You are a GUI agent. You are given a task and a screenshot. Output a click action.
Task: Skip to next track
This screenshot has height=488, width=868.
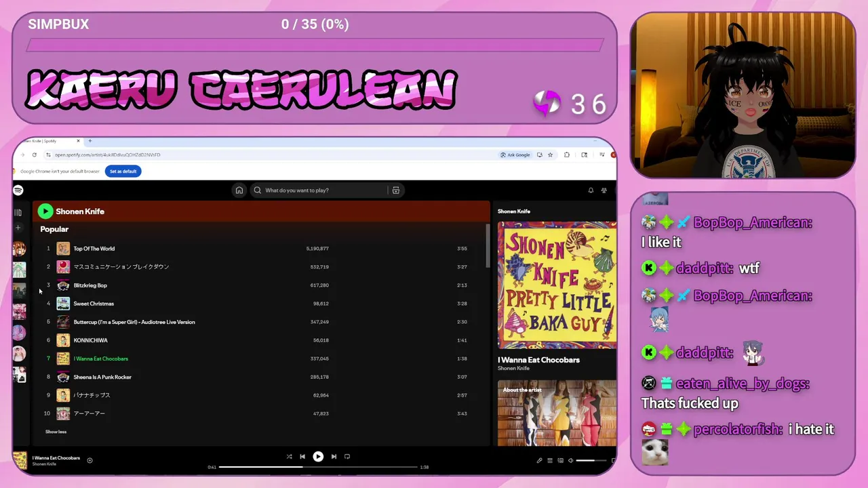(334, 457)
